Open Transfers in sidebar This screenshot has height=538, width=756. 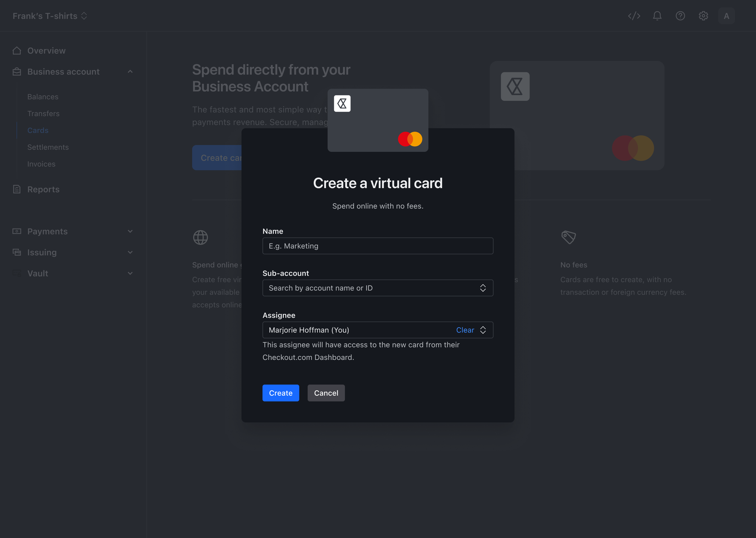tap(43, 114)
